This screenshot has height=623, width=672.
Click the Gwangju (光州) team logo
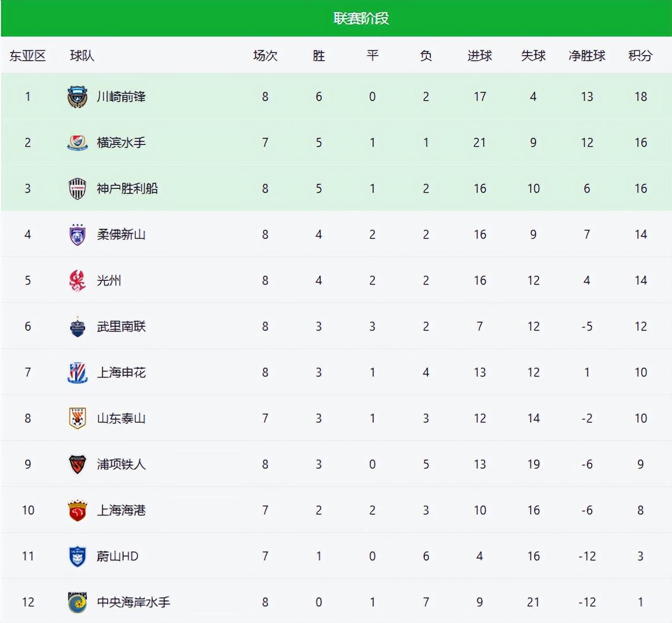click(x=77, y=281)
